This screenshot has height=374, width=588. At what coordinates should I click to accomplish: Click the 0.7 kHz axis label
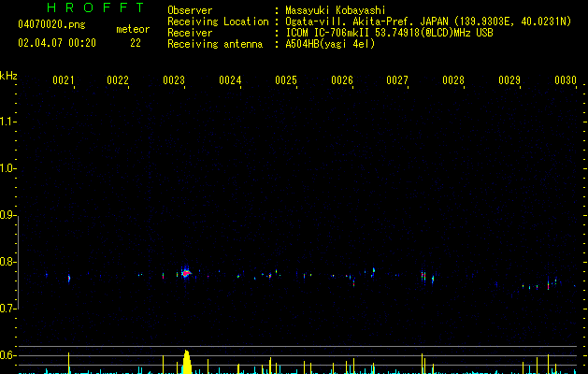pyautogui.click(x=7, y=309)
